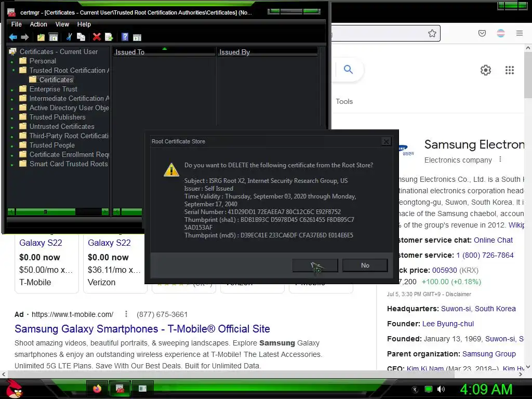
Task: Expand the Personal folder node
Action: coord(12,62)
